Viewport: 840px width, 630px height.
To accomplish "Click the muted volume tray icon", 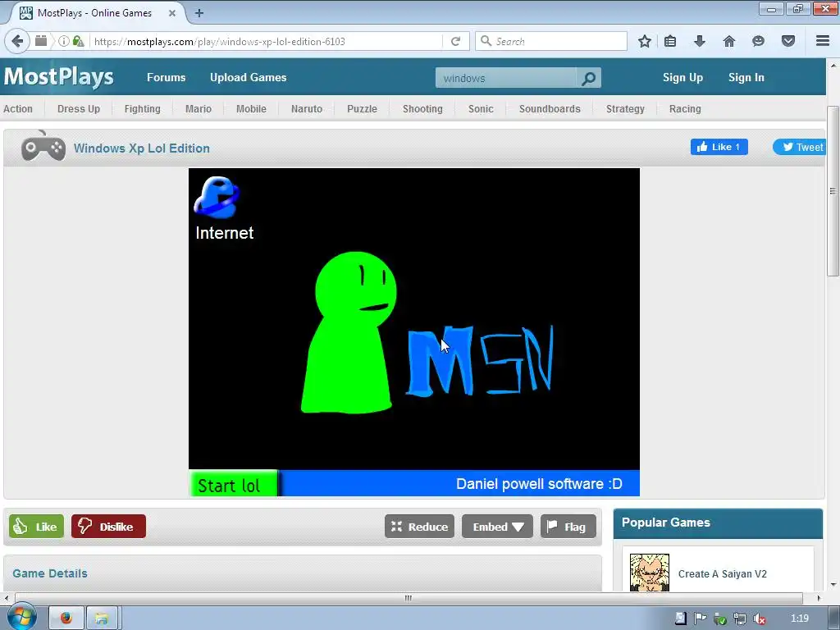I will [759, 619].
